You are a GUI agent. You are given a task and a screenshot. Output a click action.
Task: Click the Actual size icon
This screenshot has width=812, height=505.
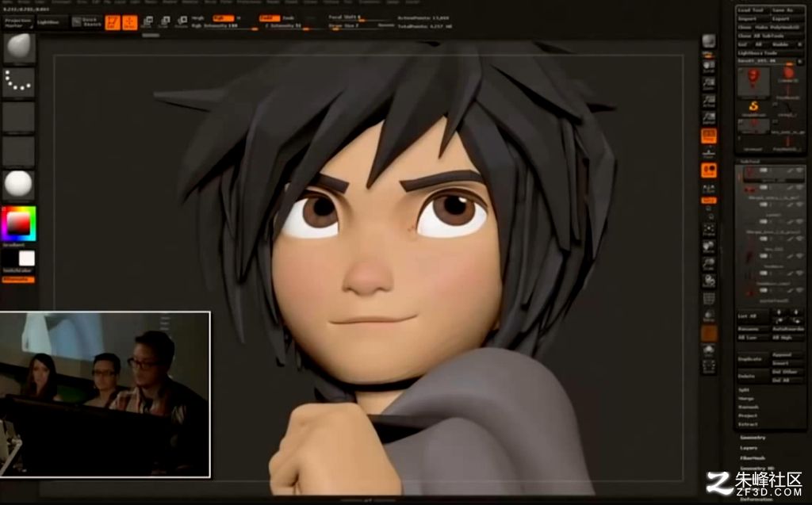pyautogui.click(x=708, y=101)
